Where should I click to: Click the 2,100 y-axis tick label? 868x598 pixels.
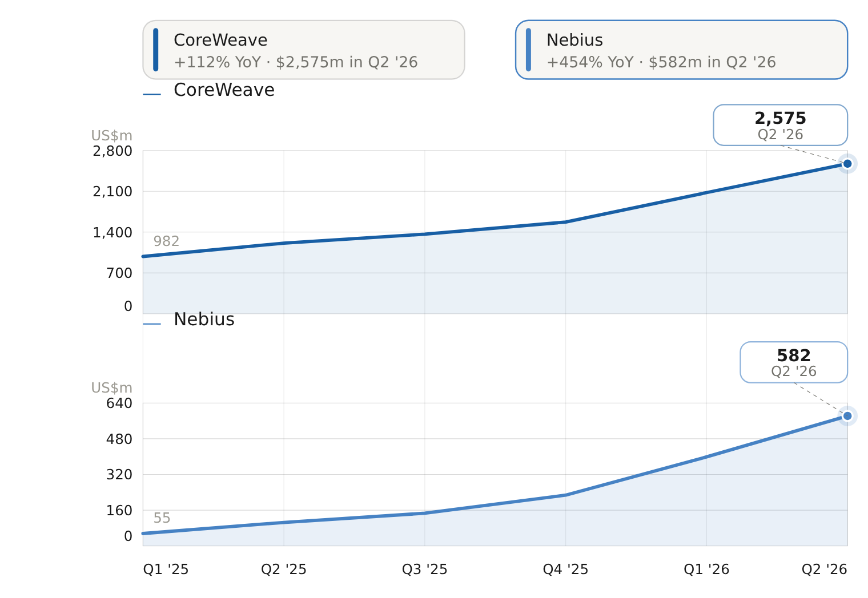112,192
